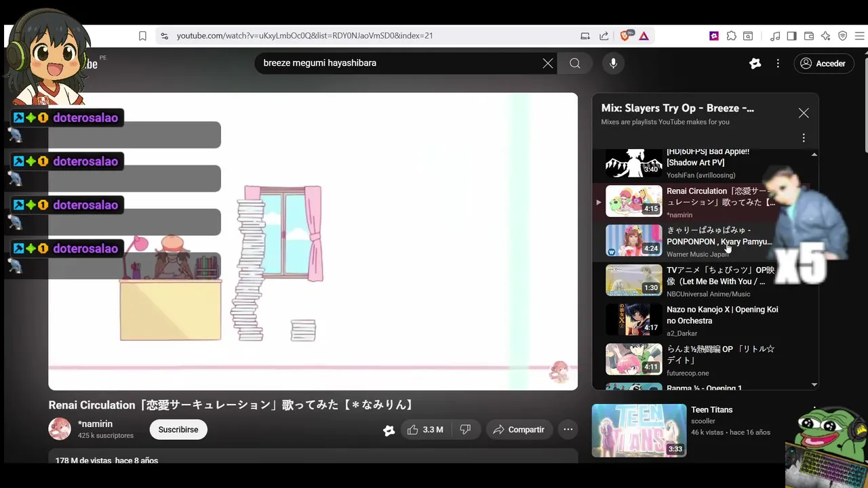Play Nazo no Kanojo X opening playlist item
Image resolution: width=868 pixels, height=488 pixels.
[x=702, y=320]
